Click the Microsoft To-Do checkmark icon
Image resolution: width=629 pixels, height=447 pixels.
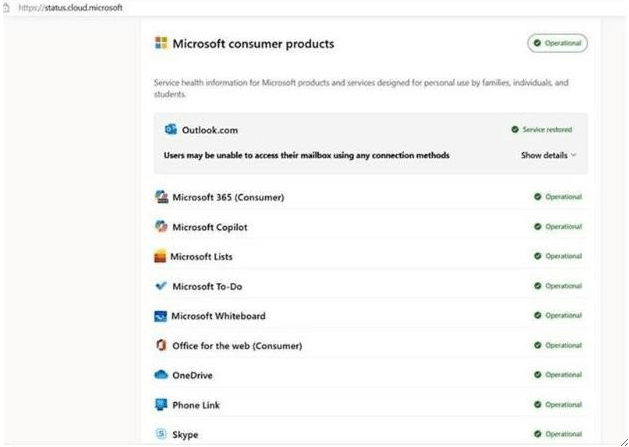pos(161,286)
